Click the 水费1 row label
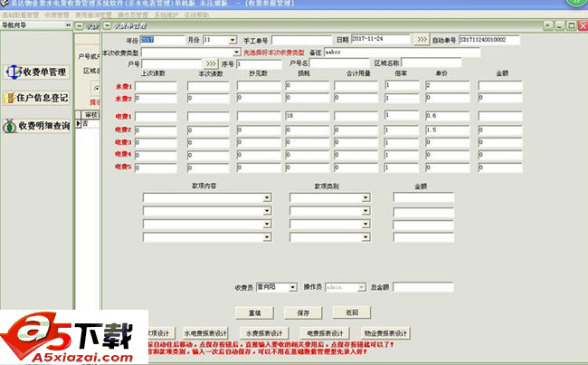The width and height of the screenshot is (588, 365). [123, 86]
